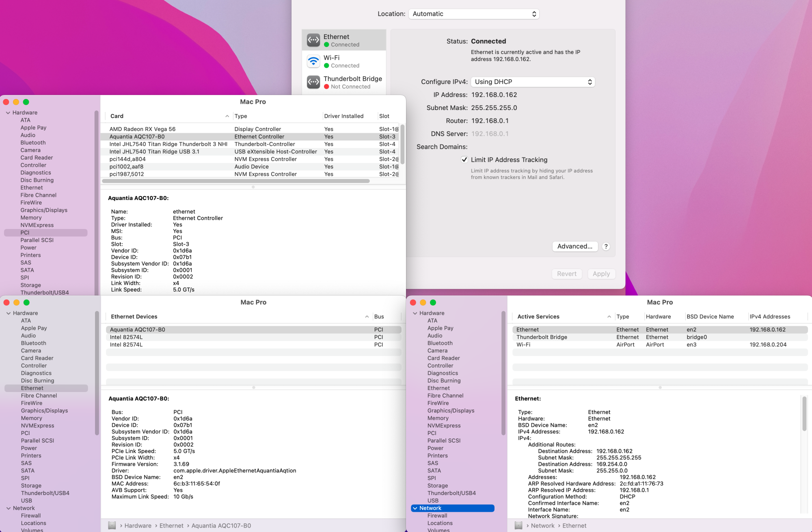Sort the PCI list by the Card column
This screenshot has height=532, width=812.
click(x=117, y=116)
